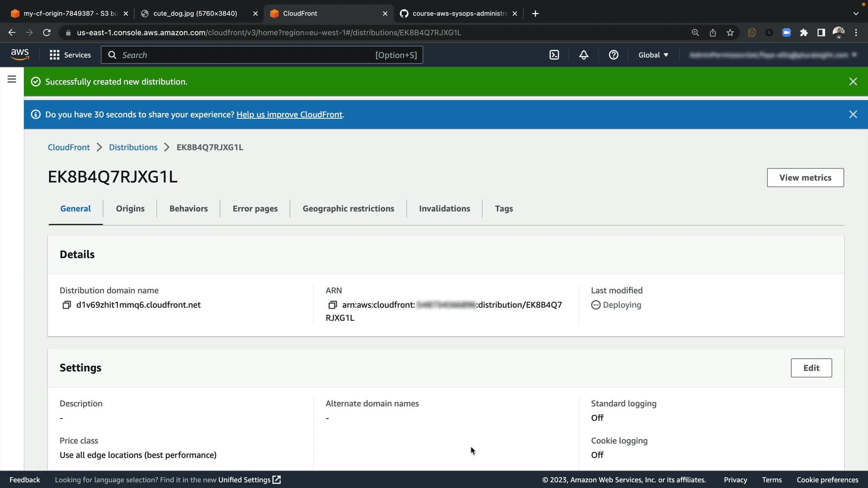Edit the distribution Settings
Viewport: 868px width, 488px height.
pos(811,368)
